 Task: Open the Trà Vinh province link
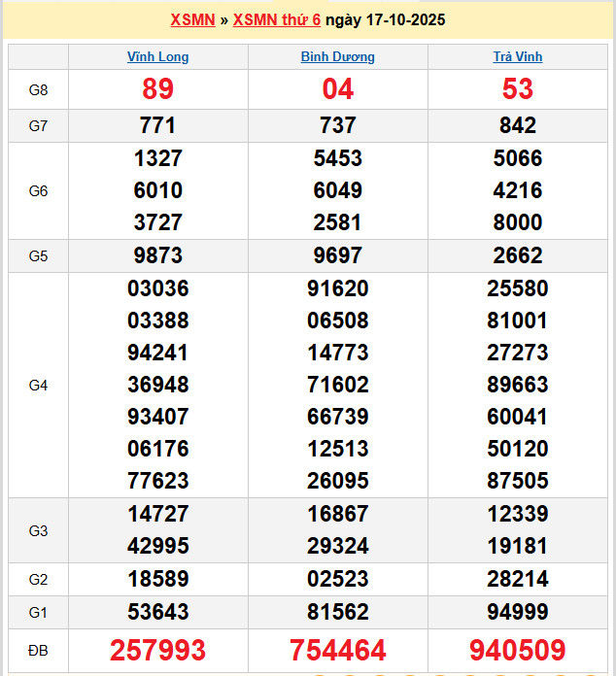(518, 57)
